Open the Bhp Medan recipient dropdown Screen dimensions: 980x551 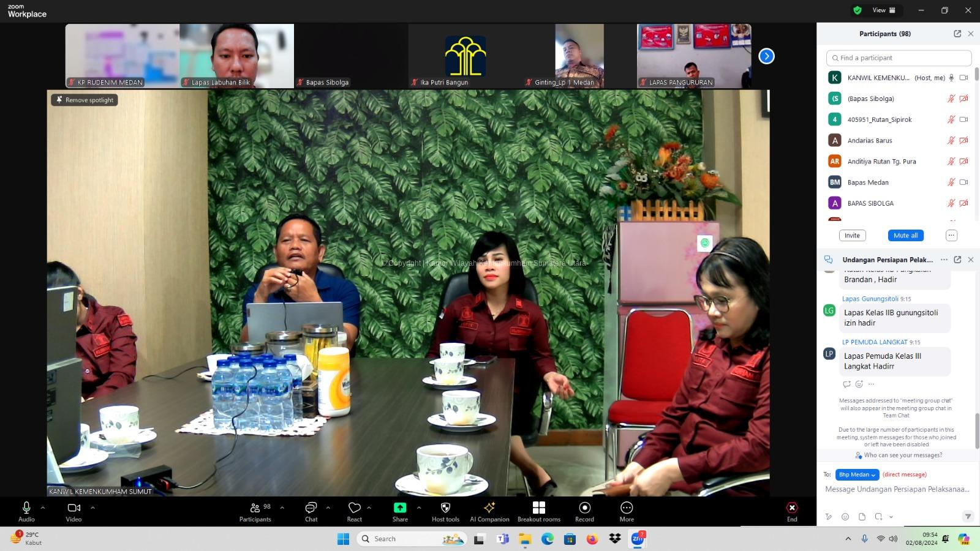click(x=857, y=474)
